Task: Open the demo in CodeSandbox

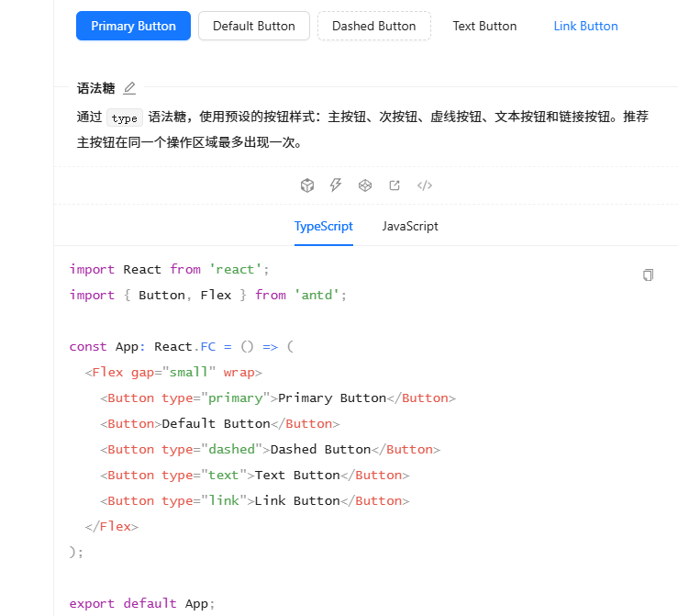Action: (307, 185)
